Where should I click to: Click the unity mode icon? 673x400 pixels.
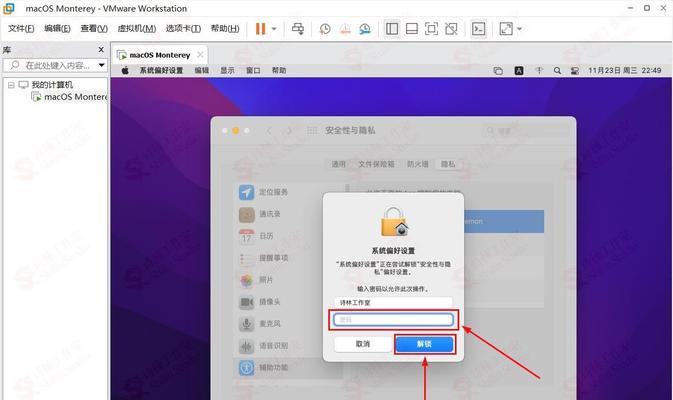pos(451,29)
